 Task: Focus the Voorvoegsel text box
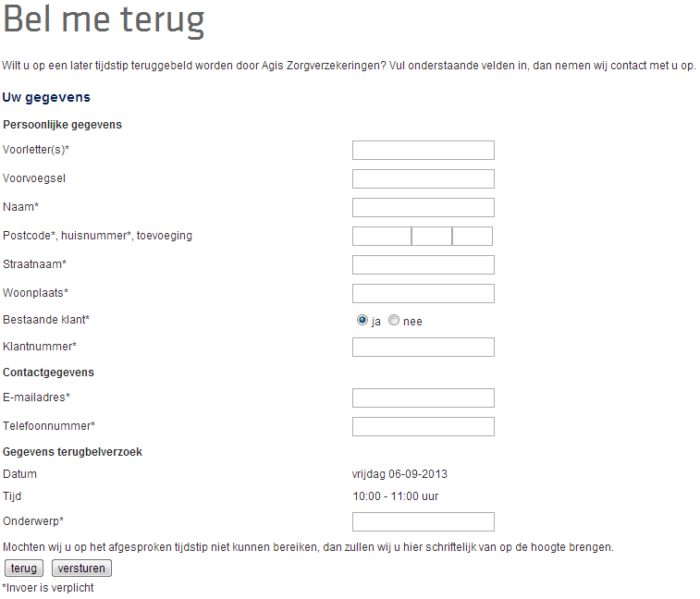424,179
